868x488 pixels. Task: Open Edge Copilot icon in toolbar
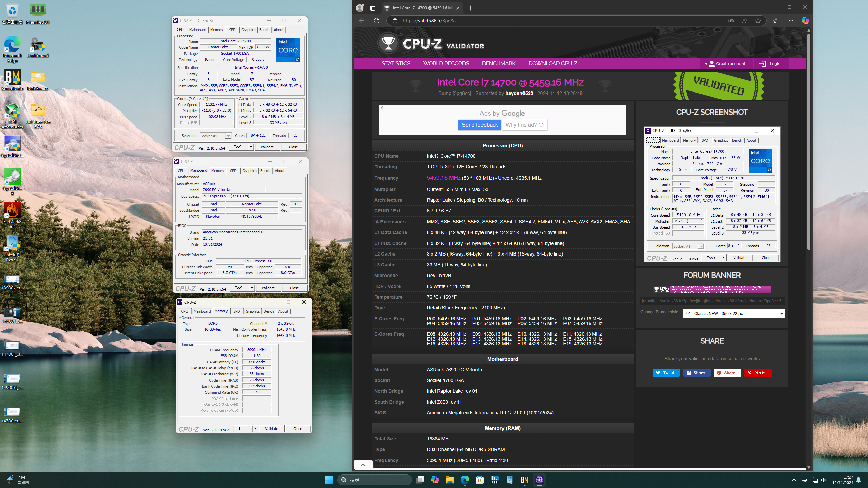click(805, 21)
